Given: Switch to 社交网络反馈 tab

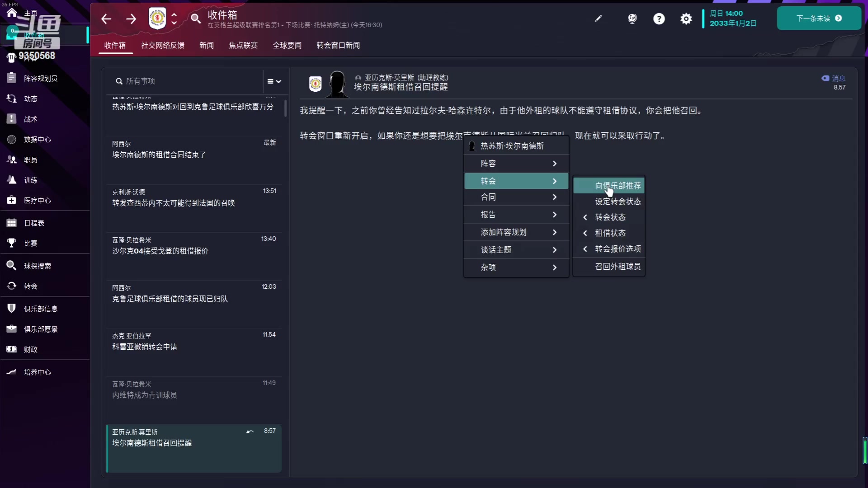Looking at the screenshot, I should [x=163, y=45].
